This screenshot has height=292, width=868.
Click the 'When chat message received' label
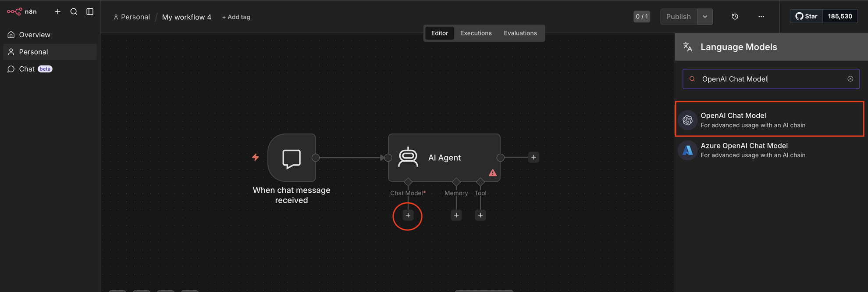click(x=292, y=195)
